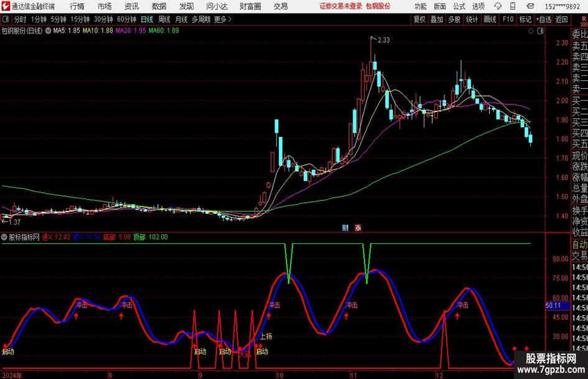Click the 底部: 5.00 indicator value
This screenshot has width=588, height=379.
(117, 237)
